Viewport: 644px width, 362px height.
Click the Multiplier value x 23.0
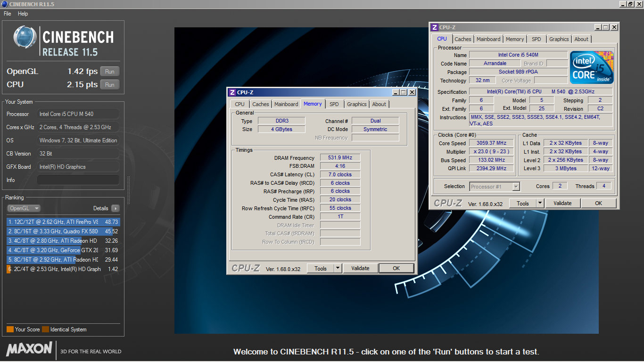point(492,151)
